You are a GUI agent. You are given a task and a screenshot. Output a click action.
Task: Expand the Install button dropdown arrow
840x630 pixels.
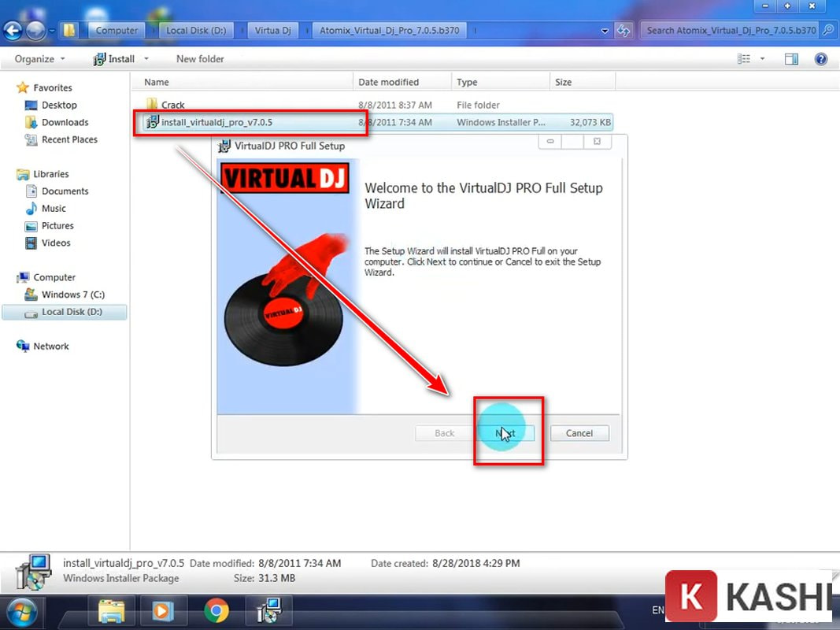point(146,58)
